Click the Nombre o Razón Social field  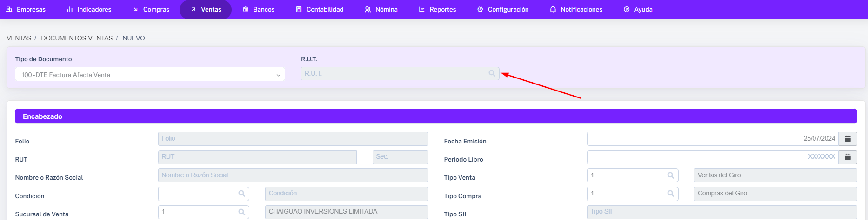coord(293,175)
